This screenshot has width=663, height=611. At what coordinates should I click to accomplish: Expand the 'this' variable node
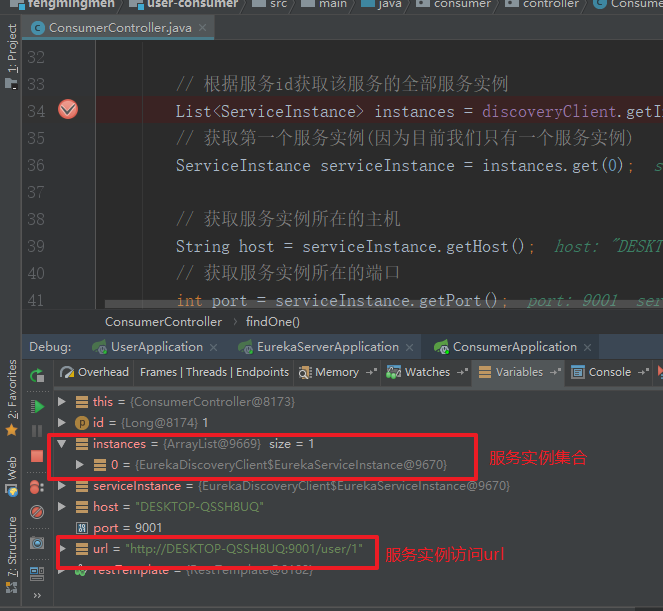62,401
